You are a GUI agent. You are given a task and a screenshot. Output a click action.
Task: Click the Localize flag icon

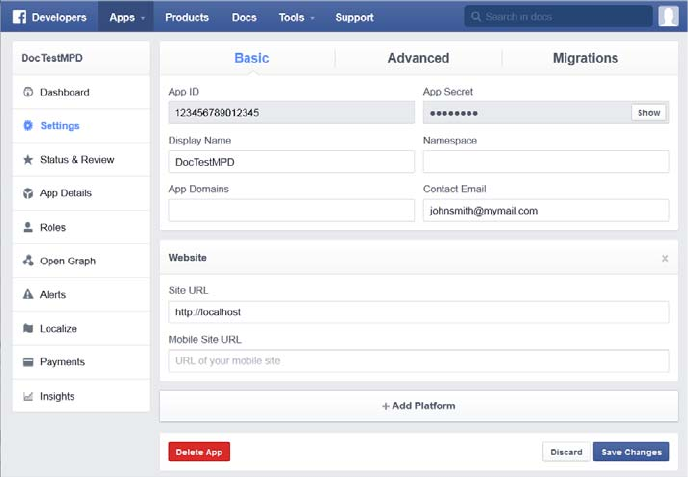[28, 328]
